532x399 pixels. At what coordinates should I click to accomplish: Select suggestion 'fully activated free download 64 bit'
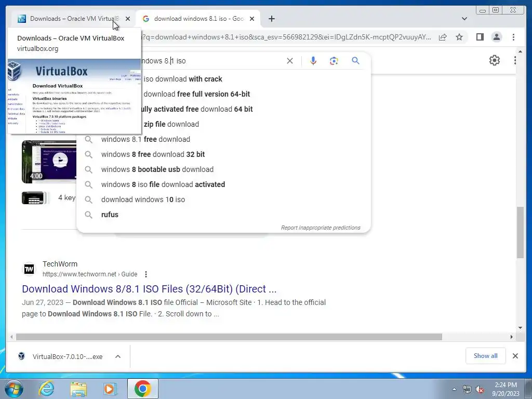coord(222,109)
